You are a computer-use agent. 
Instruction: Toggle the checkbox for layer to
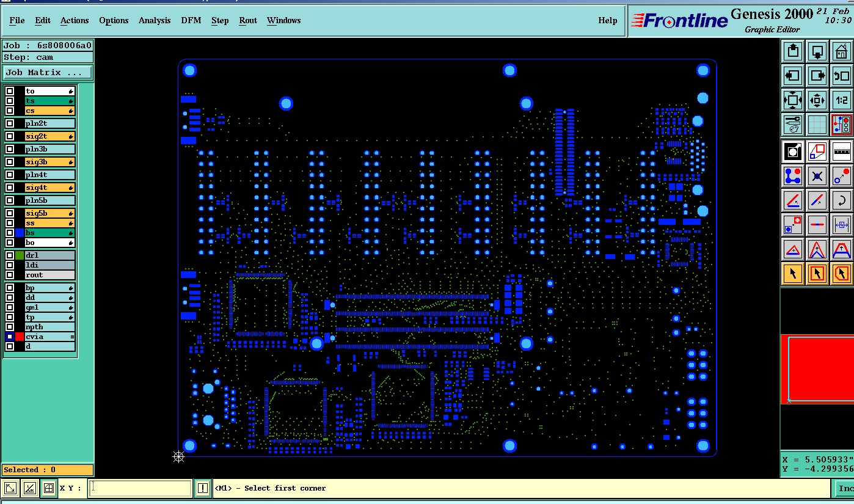pos(10,91)
